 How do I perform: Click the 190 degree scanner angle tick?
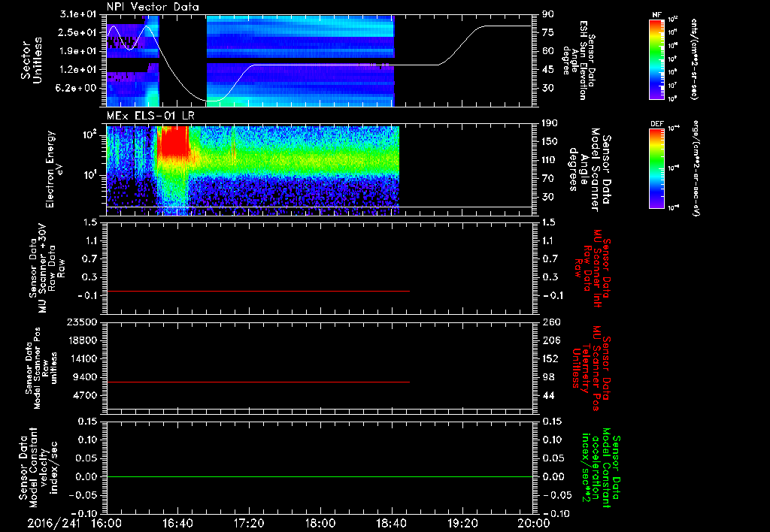click(x=550, y=123)
